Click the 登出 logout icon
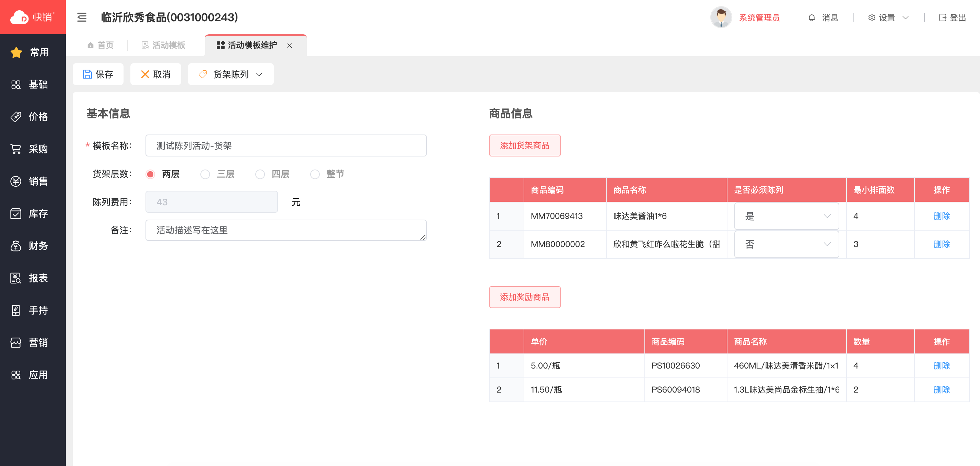Viewport: 980px width, 466px height. (x=942, y=18)
